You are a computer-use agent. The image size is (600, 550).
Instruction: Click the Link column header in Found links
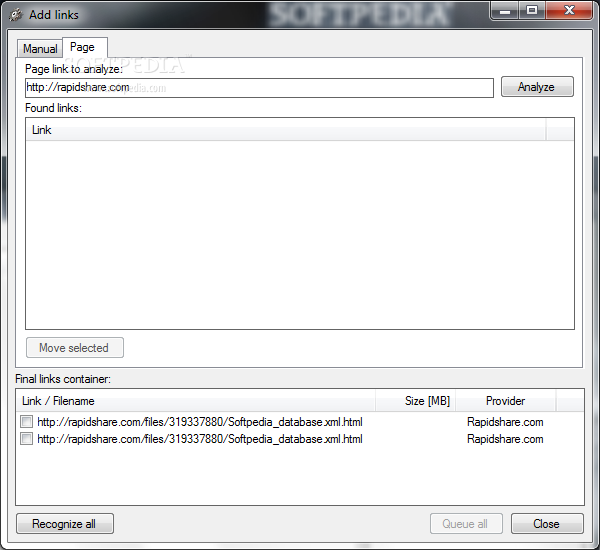point(285,130)
